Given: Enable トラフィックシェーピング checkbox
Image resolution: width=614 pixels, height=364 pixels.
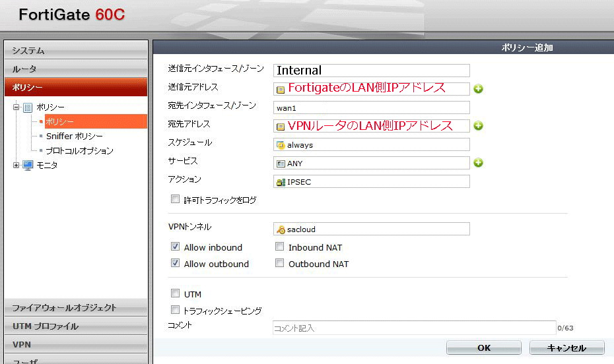Looking at the screenshot, I should [175, 310].
